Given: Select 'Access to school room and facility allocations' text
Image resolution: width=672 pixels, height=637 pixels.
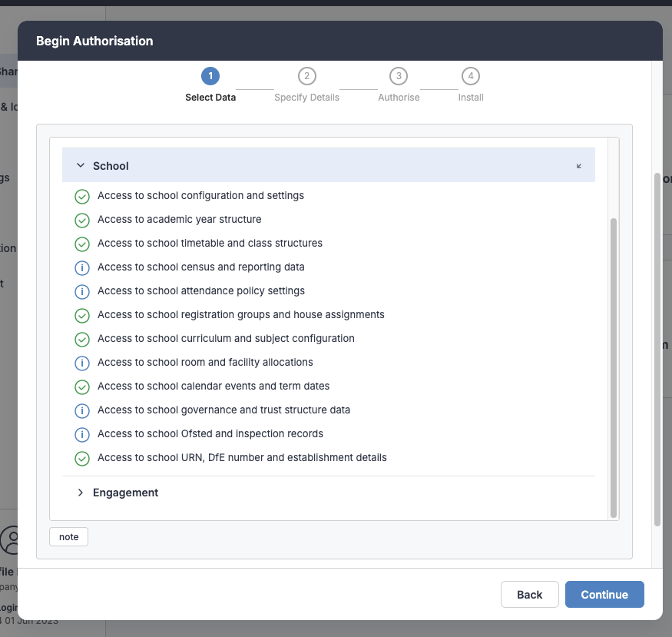Looking at the screenshot, I should pos(205,362).
